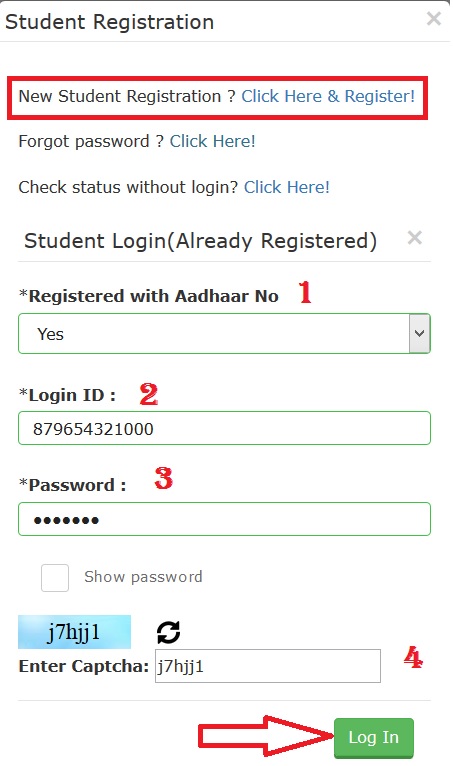Image resolution: width=453 pixels, height=766 pixels.
Task: Click the Enter Captcha text box
Action: coord(268,666)
